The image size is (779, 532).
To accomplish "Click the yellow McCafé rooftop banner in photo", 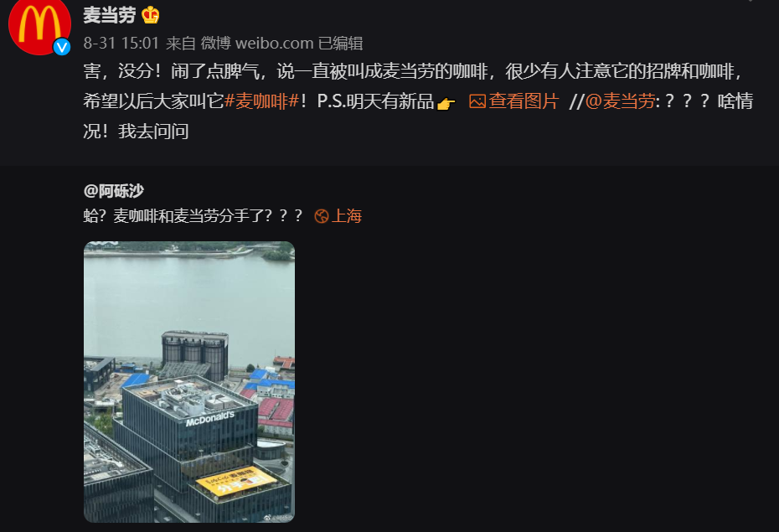I will click(x=236, y=481).
